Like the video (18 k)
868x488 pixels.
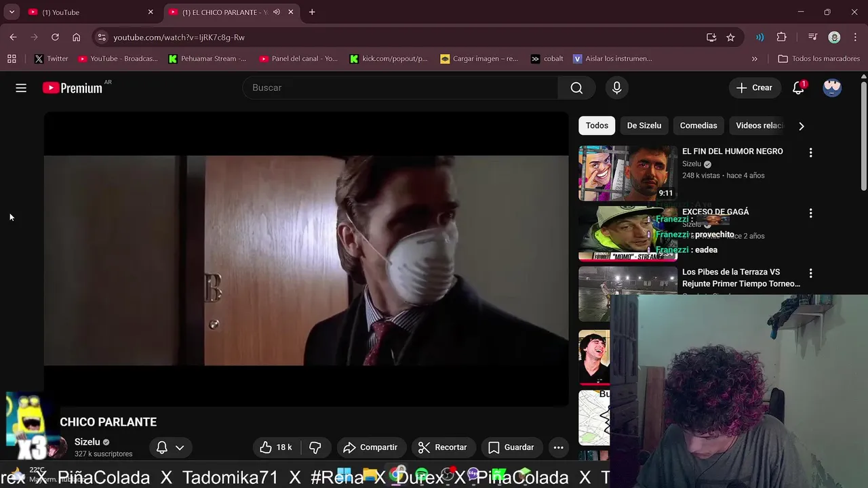click(x=275, y=447)
